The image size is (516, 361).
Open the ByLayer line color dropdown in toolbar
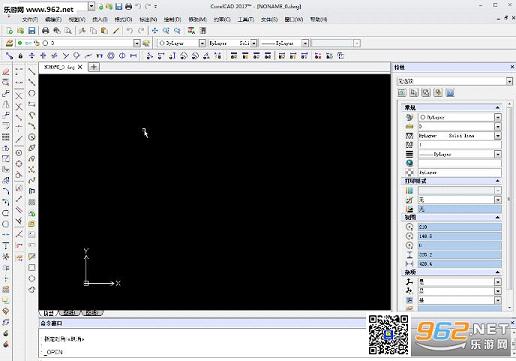click(202, 43)
